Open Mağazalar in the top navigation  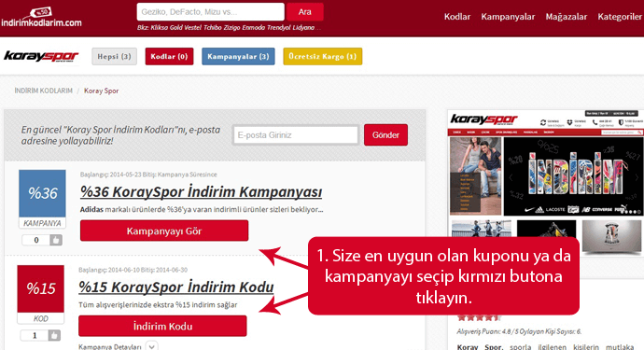567,17
